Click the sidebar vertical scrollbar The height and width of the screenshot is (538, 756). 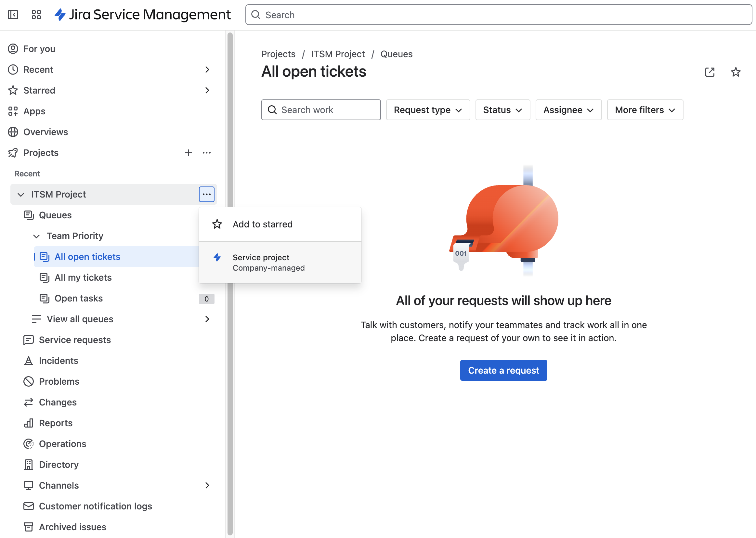pyautogui.click(x=230, y=398)
